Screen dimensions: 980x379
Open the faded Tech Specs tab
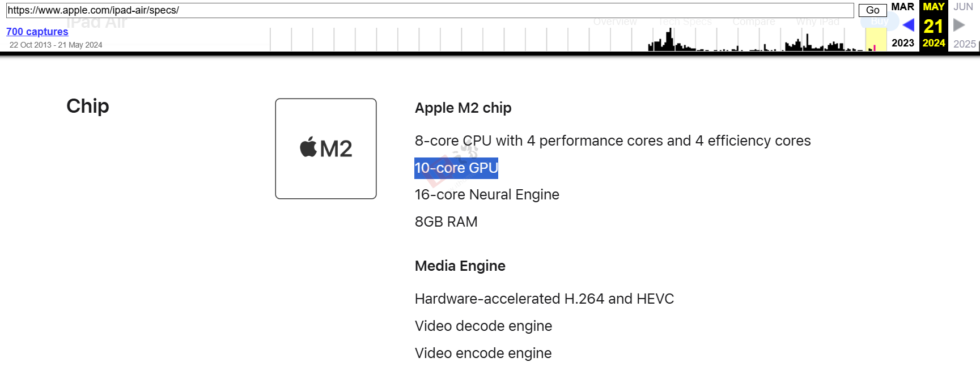pyautogui.click(x=685, y=22)
